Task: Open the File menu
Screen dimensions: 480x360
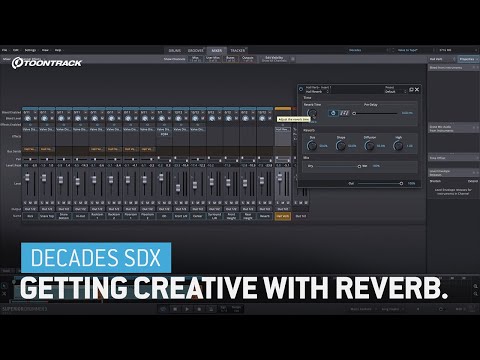Action: [x=5, y=50]
